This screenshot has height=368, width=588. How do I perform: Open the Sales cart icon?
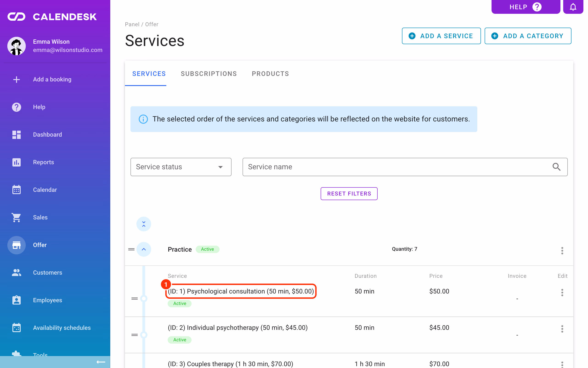click(17, 217)
